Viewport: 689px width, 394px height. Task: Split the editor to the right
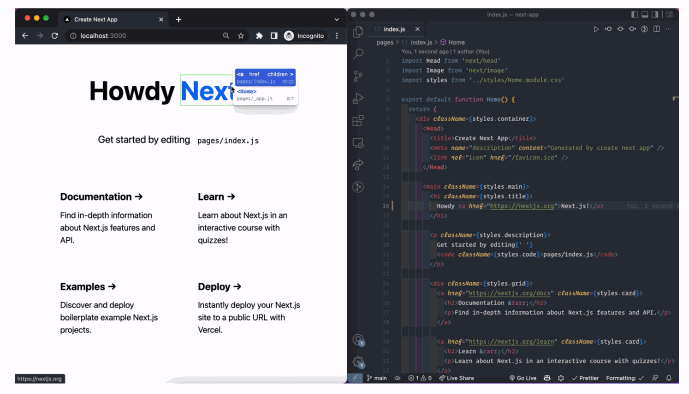(656, 29)
